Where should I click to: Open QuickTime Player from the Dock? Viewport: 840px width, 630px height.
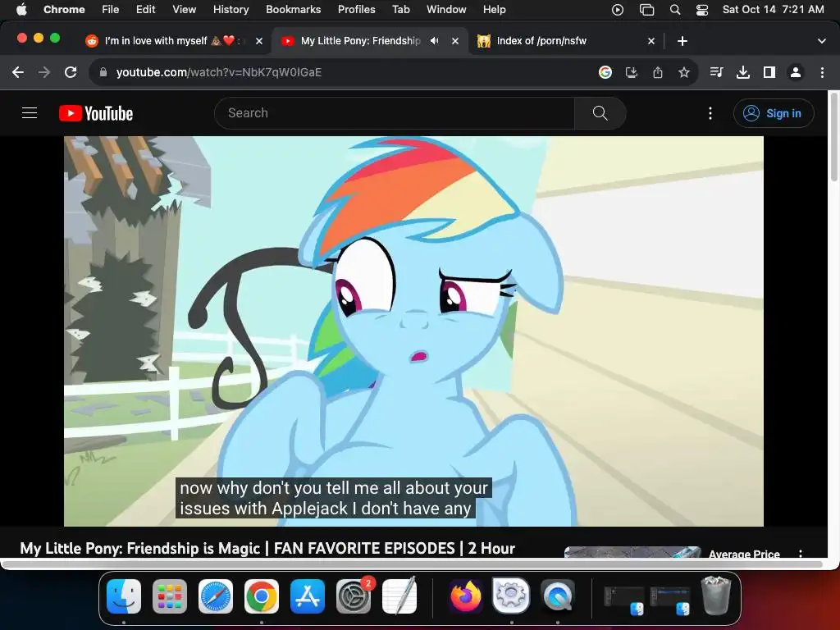pyautogui.click(x=557, y=596)
